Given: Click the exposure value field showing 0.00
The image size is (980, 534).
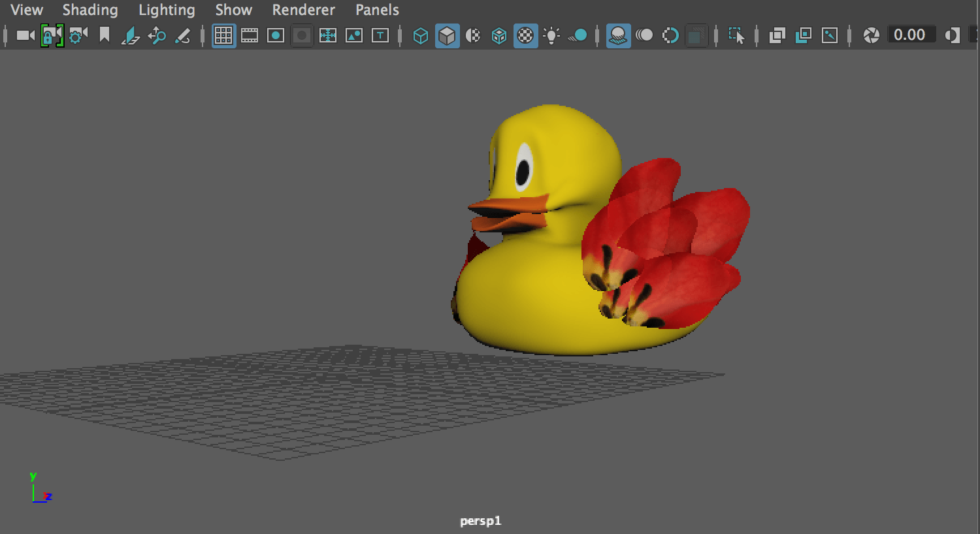Looking at the screenshot, I should 909,35.
